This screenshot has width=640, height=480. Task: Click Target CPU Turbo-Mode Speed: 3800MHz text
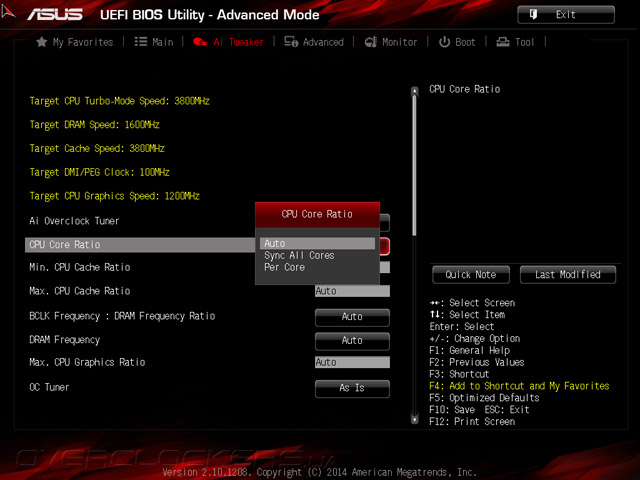click(x=120, y=101)
